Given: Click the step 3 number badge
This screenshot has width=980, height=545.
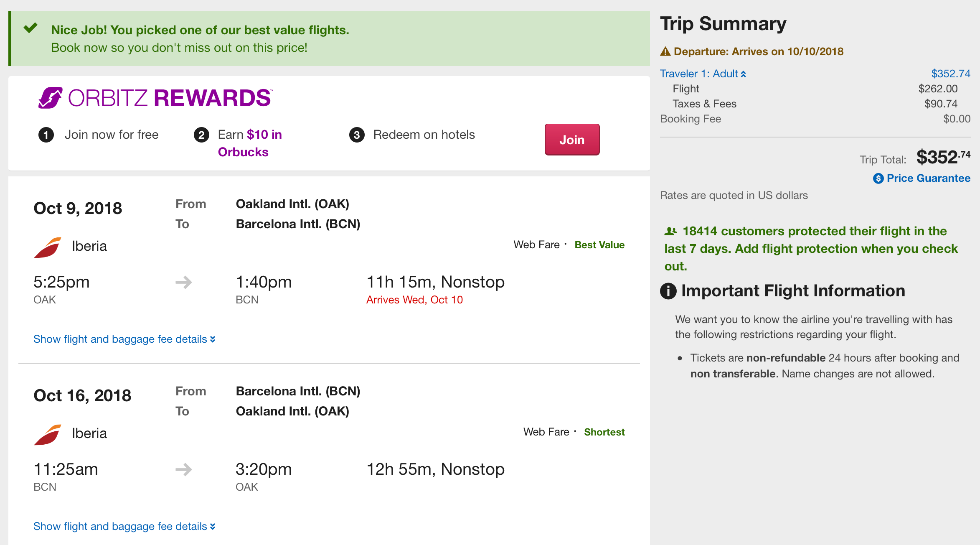Looking at the screenshot, I should (357, 135).
